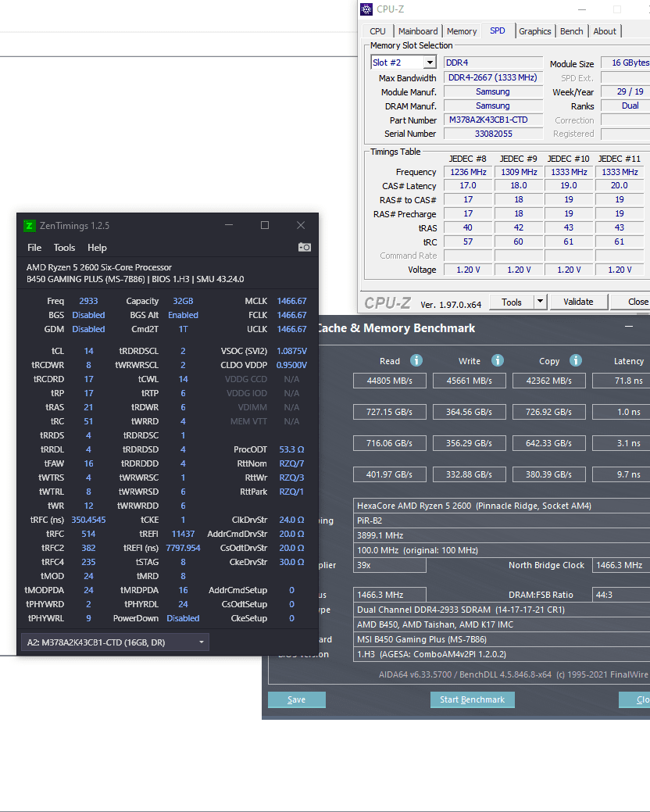This screenshot has height=812, width=650.
Task: Switch to the Memory tab in CPU-Z
Action: pos(462,31)
